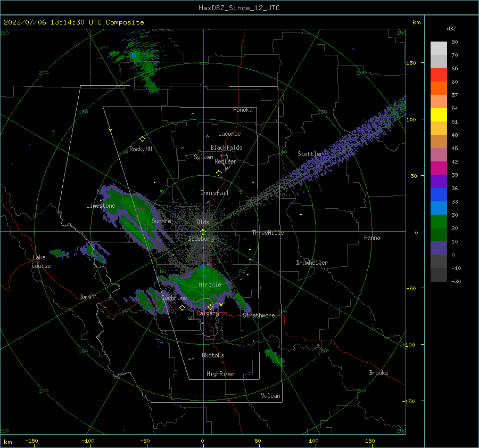Image resolution: width=479 pixels, height=448 pixels.
Task: Click the Okotoks label
Action: (213, 355)
